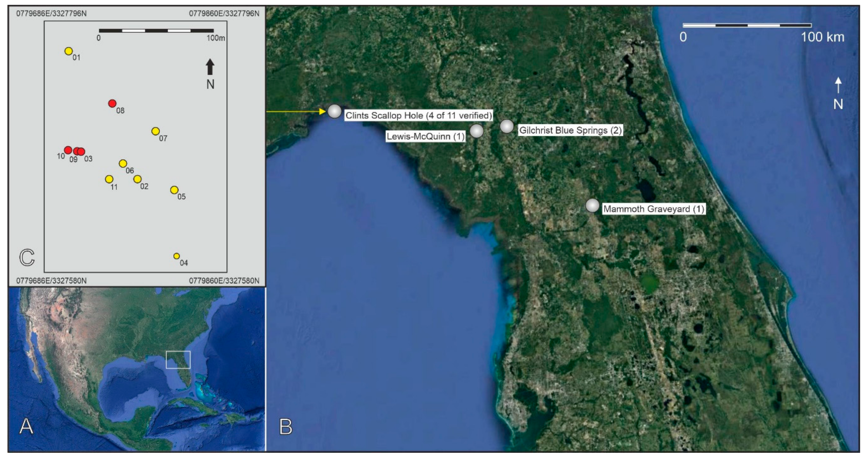Click the Clints Scallop Hole site marker
868x460 pixels.
(x=335, y=111)
